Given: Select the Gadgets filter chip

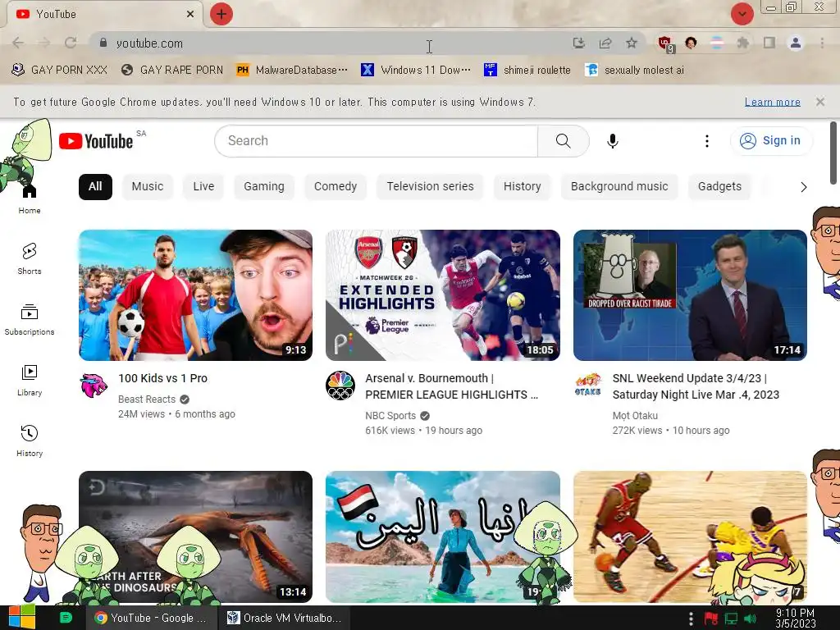Looking at the screenshot, I should (x=719, y=186).
